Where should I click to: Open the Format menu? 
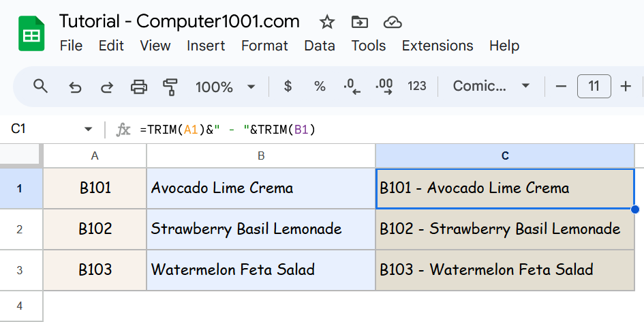(x=264, y=46)
